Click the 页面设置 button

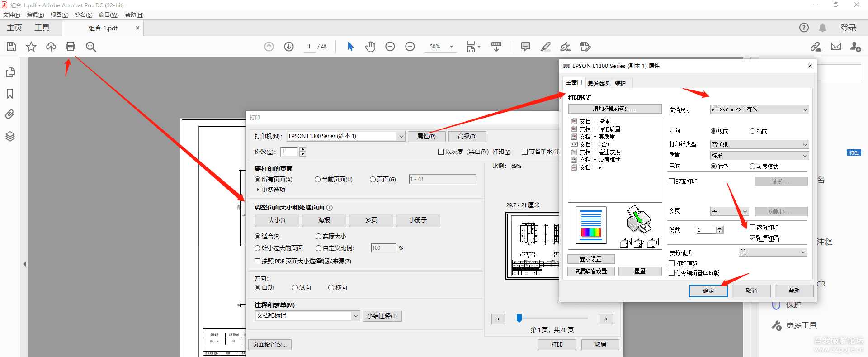(270, 345)
